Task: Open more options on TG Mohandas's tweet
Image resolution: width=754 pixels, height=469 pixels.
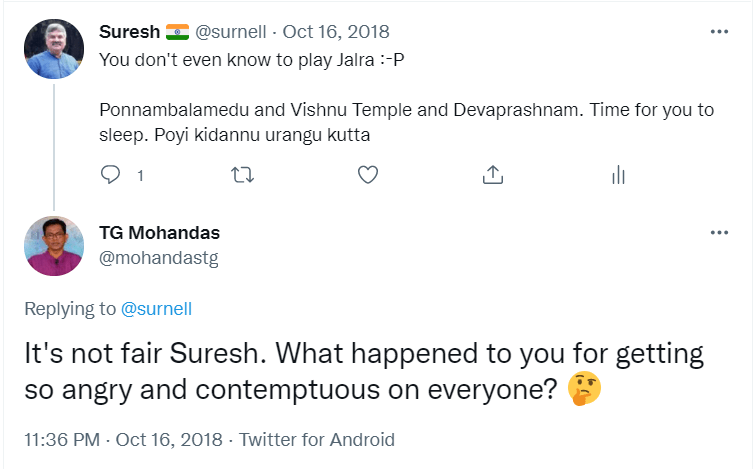Action: [x=719, y=233]
